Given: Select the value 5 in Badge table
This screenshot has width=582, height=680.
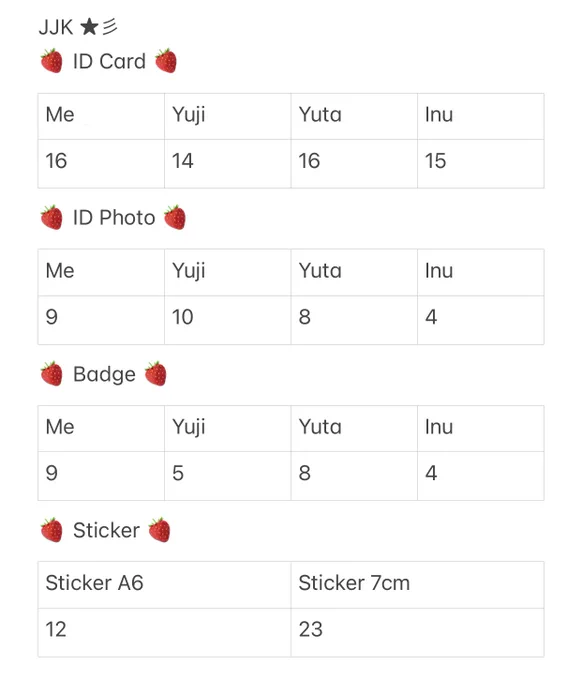Looking at the screenshot, I should click(x=178, y=473).
